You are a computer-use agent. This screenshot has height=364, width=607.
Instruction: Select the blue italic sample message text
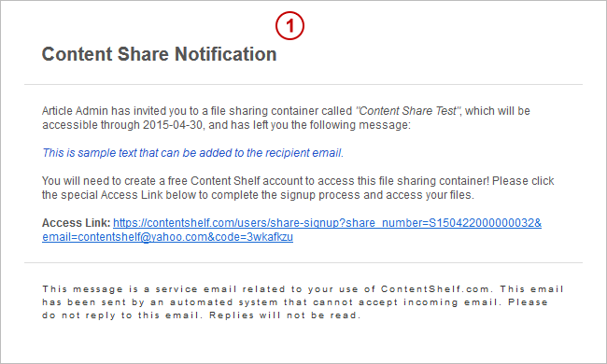192,153
